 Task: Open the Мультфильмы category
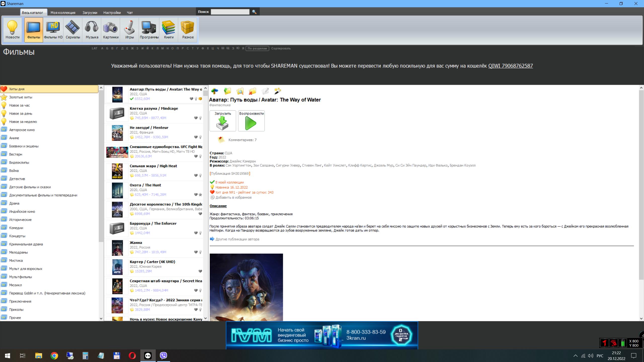49,277
